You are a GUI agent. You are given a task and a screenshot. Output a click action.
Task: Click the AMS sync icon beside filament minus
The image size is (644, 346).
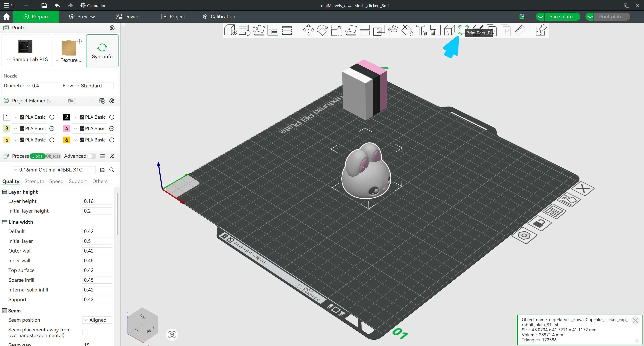tap(102, 101)
